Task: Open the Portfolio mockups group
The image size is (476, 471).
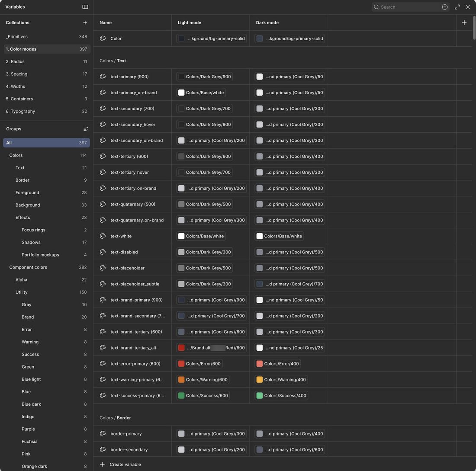Action: [46, 255]
